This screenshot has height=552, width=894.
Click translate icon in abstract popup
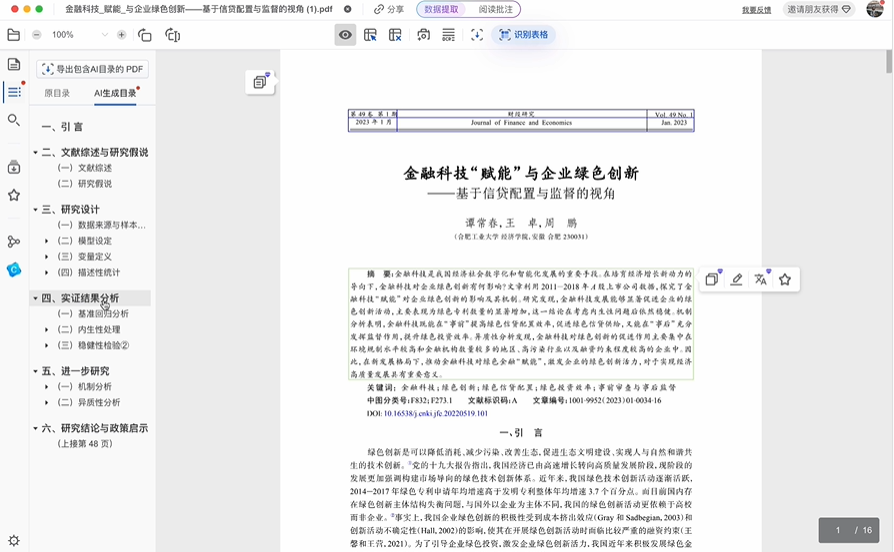click(x=761, y=279)
